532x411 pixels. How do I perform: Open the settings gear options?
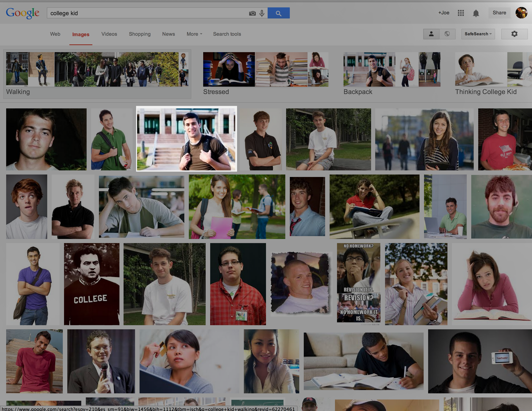click(514, 34)
